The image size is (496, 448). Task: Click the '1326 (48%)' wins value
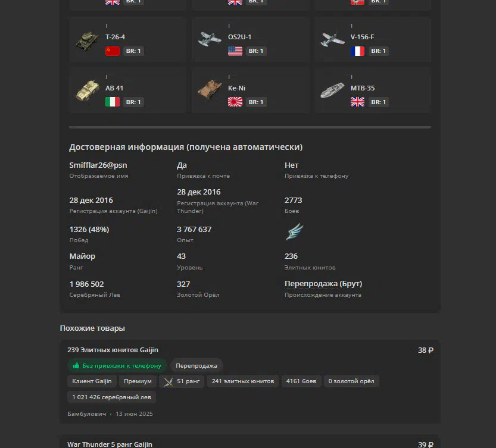89,230
